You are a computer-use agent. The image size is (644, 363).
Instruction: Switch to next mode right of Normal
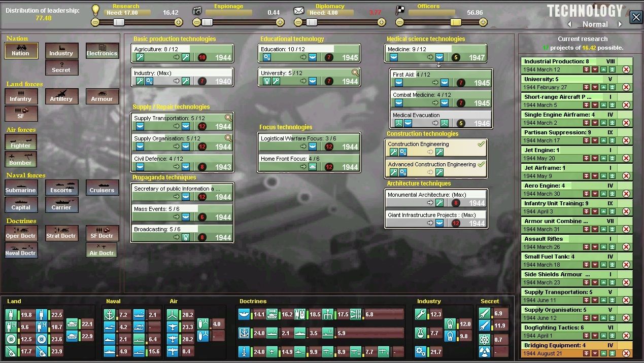620,24
